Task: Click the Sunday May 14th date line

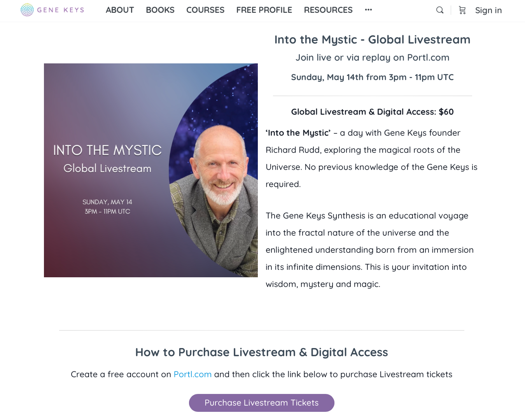Action: click(373, 77)
